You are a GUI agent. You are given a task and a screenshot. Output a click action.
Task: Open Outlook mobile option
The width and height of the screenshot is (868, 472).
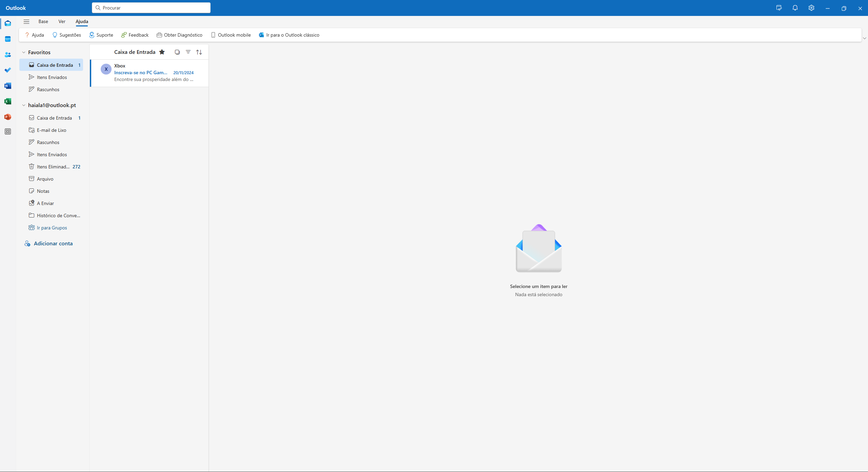(x=231, y=35)
